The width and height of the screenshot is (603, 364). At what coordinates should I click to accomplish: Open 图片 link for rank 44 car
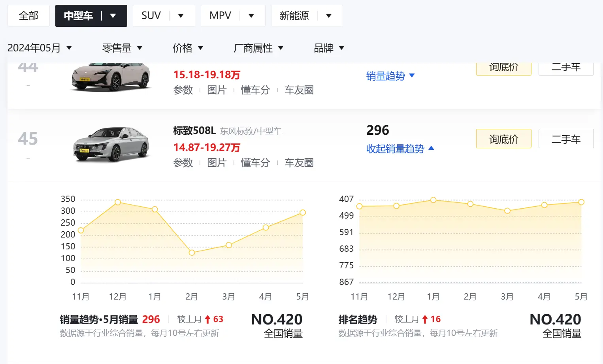[217, 90]
